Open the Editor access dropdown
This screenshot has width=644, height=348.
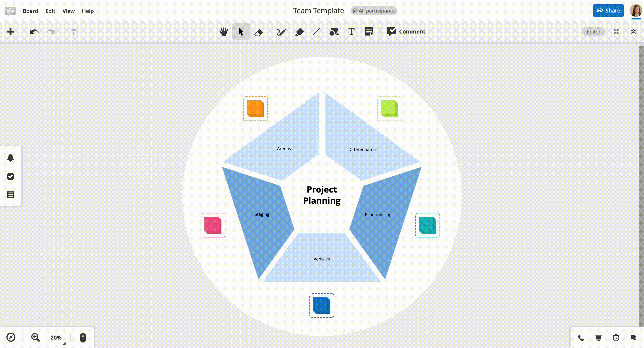(593, 31)
